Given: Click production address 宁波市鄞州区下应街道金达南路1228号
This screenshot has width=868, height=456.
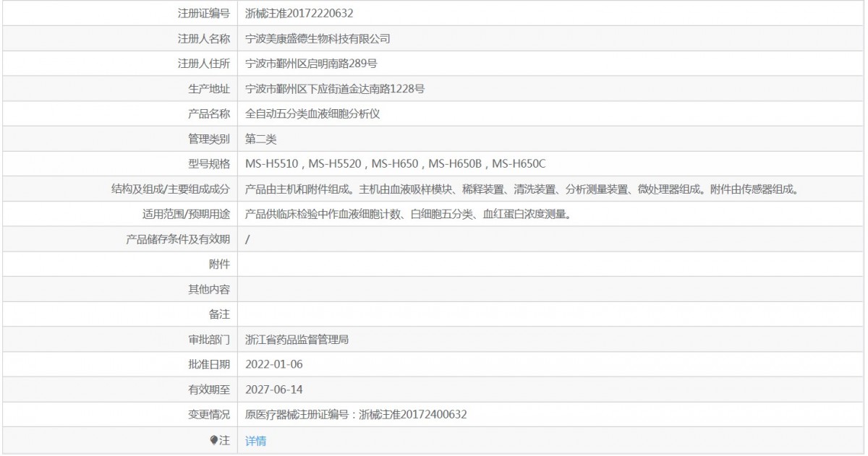Looking at the screenshot, I should point(335,89).
